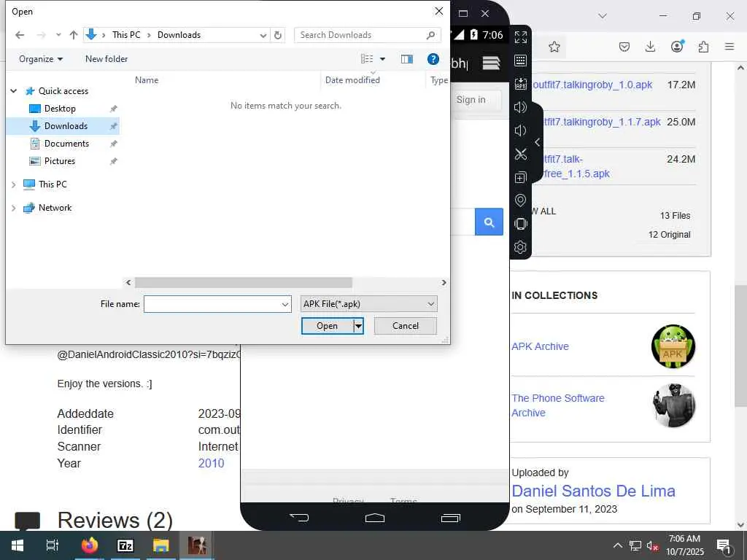
Task: Open hamburger menu in emulator browser
Action: [x=491, y=63]
